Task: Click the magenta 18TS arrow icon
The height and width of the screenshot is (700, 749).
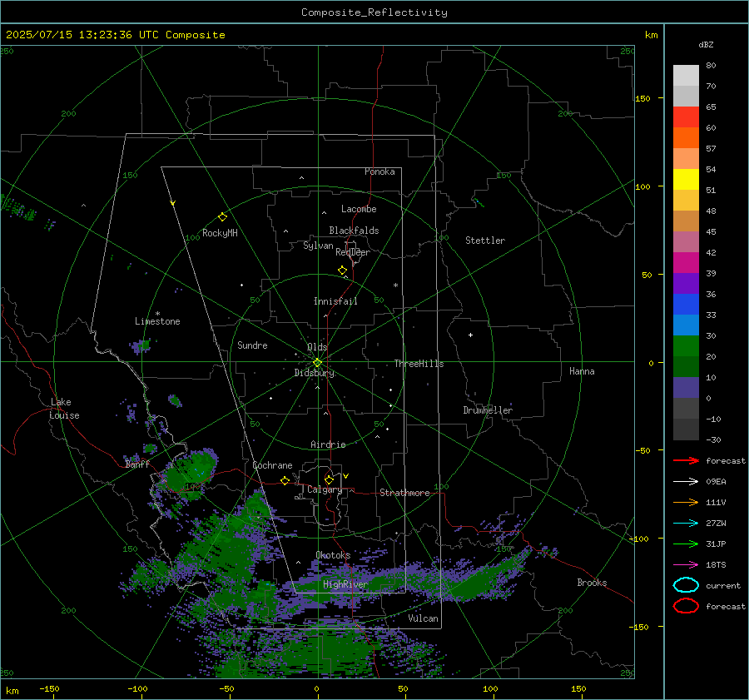Action: [x=686, y=565]
